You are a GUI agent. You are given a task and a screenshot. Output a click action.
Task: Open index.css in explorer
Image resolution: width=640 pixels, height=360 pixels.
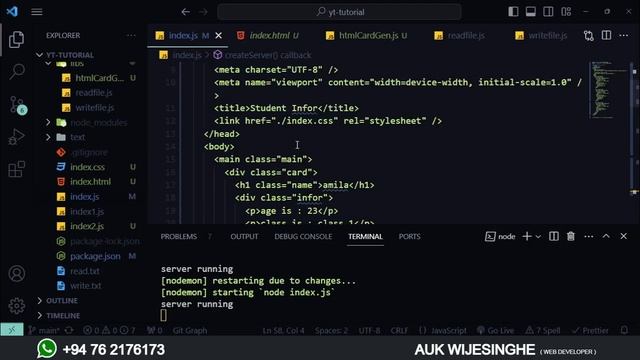point(87,167)
